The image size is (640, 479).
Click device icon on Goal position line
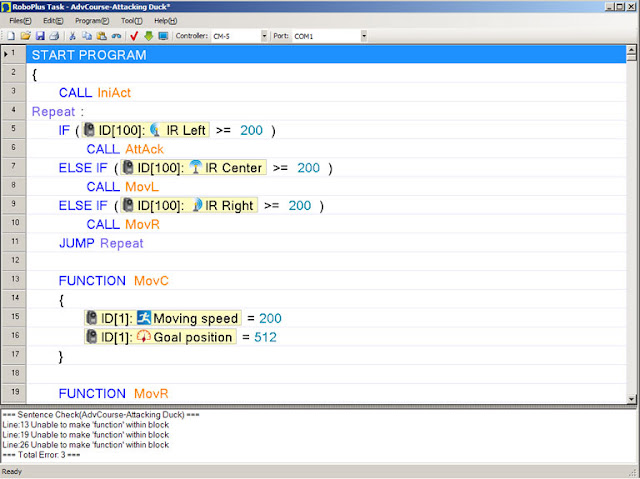92,337
